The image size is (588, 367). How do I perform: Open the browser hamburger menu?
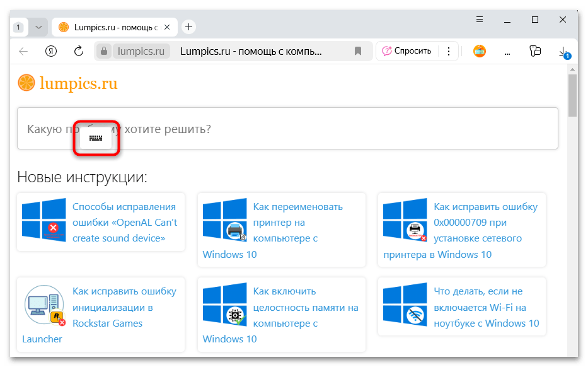(x=479, y=19)
